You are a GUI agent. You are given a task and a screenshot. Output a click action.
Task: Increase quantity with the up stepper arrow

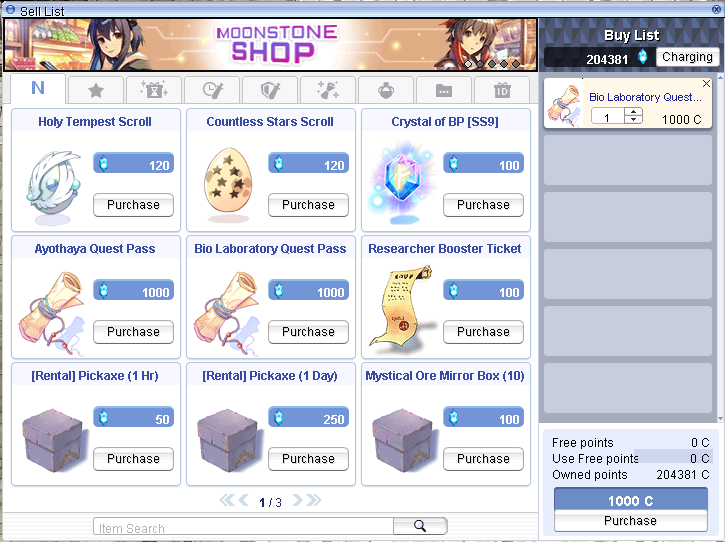(x=633, y=111)
